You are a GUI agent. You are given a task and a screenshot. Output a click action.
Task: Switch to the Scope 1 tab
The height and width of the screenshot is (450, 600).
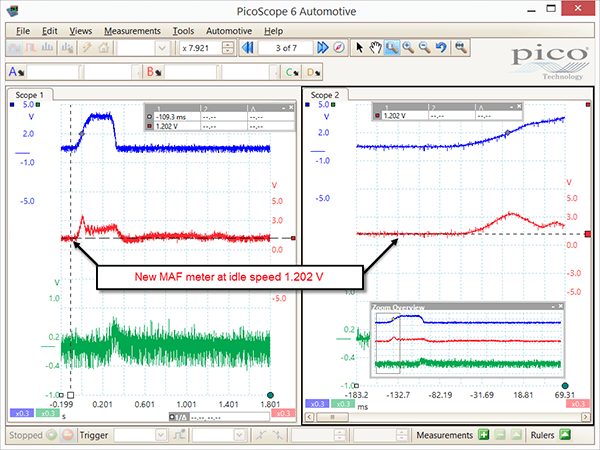pos(29,95)
